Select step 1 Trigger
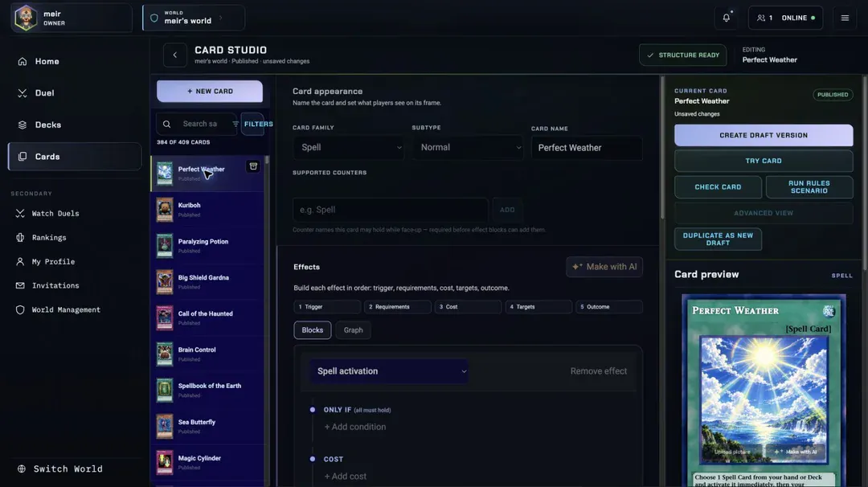The image size is (868, 487). tap(327, 307)
